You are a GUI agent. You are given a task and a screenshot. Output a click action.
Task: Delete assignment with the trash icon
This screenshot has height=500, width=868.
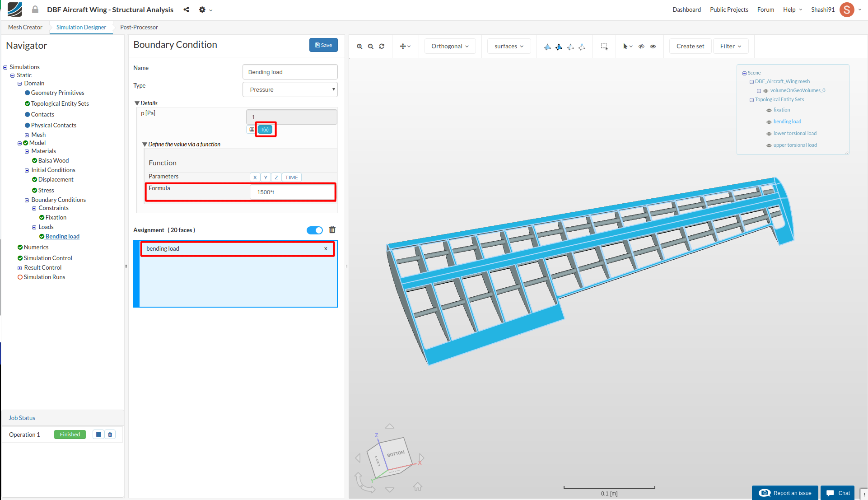(x=332, y=230)
